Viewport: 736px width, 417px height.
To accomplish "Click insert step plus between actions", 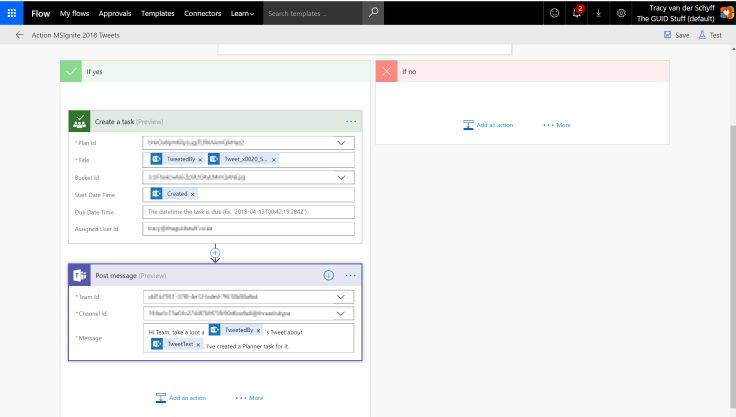I will pos(215,253).
